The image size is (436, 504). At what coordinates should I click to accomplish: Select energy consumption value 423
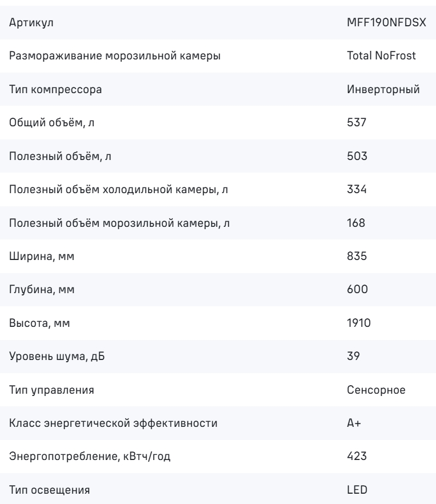(357, 456)
